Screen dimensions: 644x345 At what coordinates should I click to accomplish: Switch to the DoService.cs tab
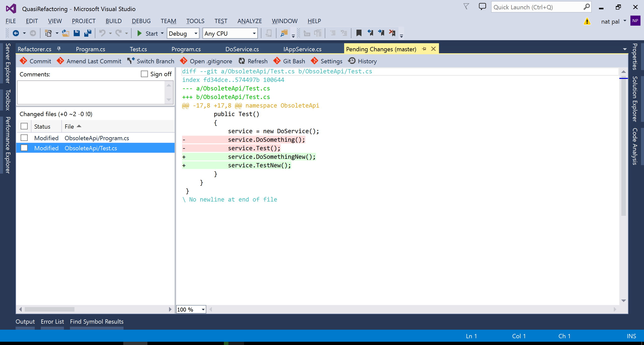pos(242,49)
